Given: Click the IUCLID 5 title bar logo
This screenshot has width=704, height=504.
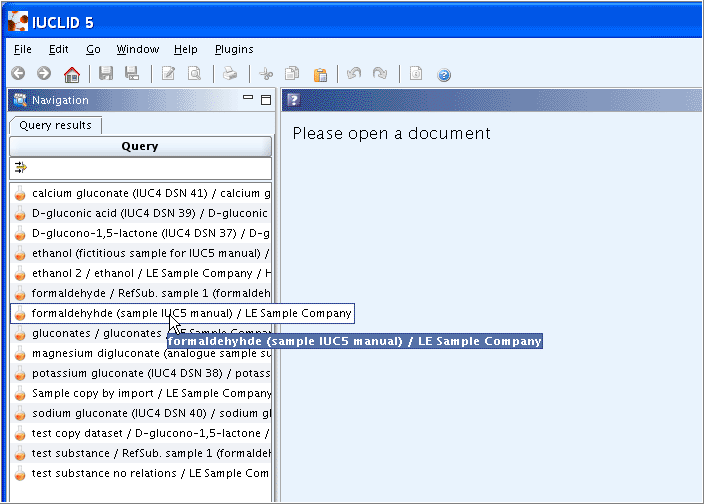Looking at the screenshot, I should pos(18,21).
